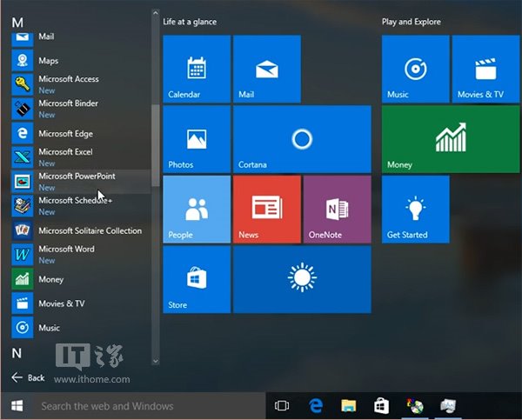Launch the Cortana tile
This screenshot has height=420, width=522.
[x=302, y=139]
